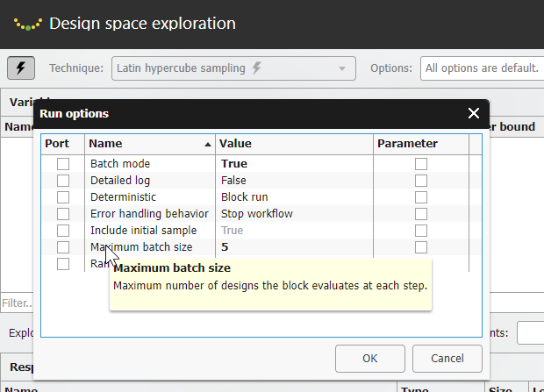Enable Parameter checkbox for Detailed log
Screen dimensions: 544x392
pos(421,181)
